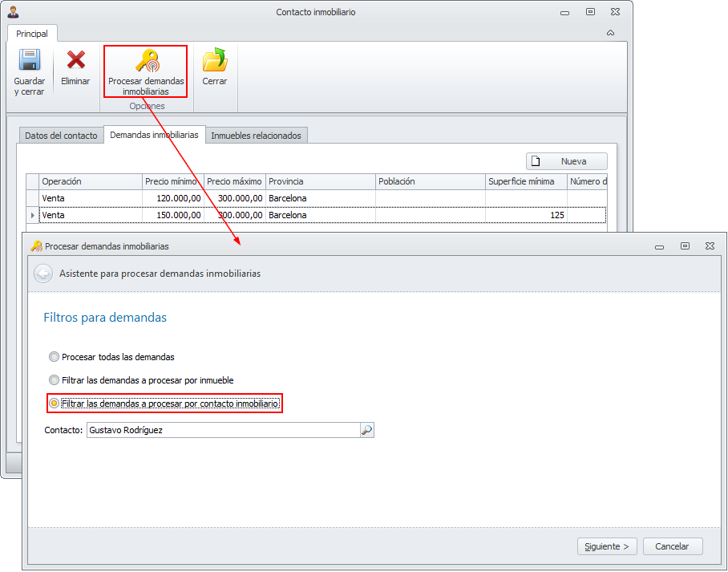This screenshot has height=572, width=728.
Task: Click the Contacto field with Gustavo Rodríguez
Action: 224,430
